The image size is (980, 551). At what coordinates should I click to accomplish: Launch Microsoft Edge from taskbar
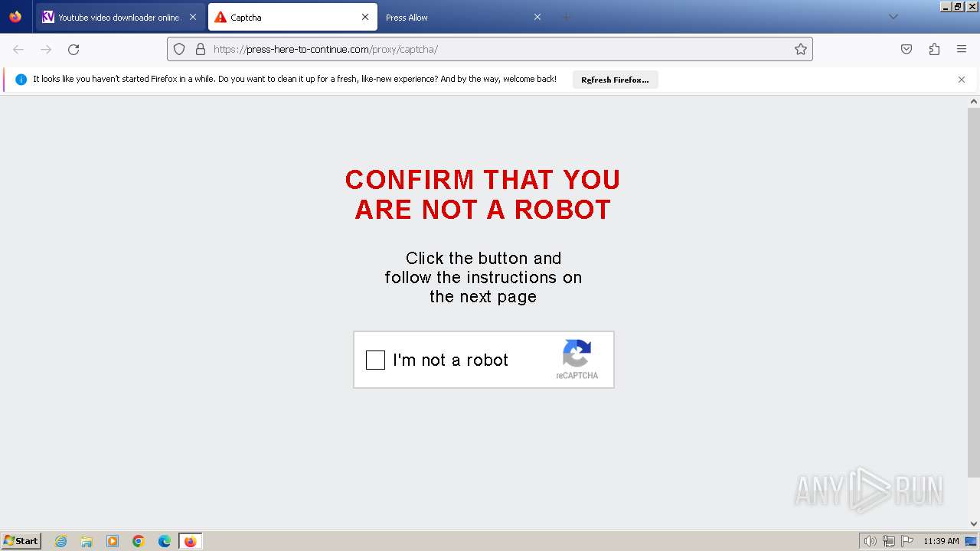(165, 541)
